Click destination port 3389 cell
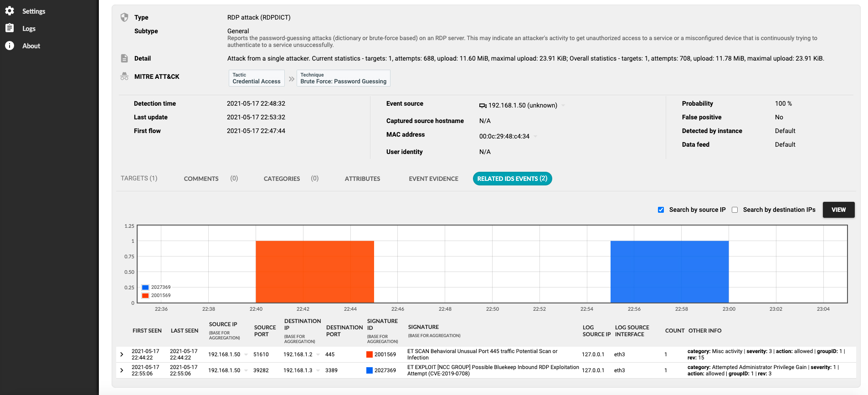The height and width of the screenshot is (395, 868). (x=331, y=370)
